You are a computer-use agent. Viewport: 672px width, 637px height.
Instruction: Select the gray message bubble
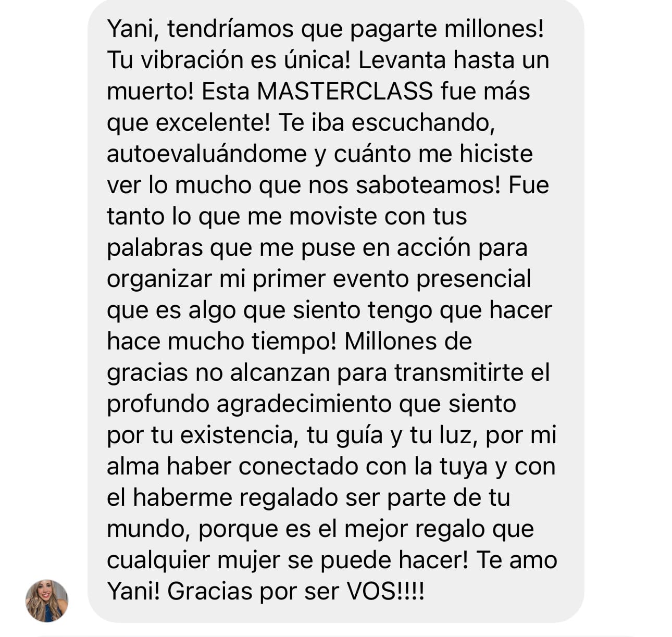336,311
